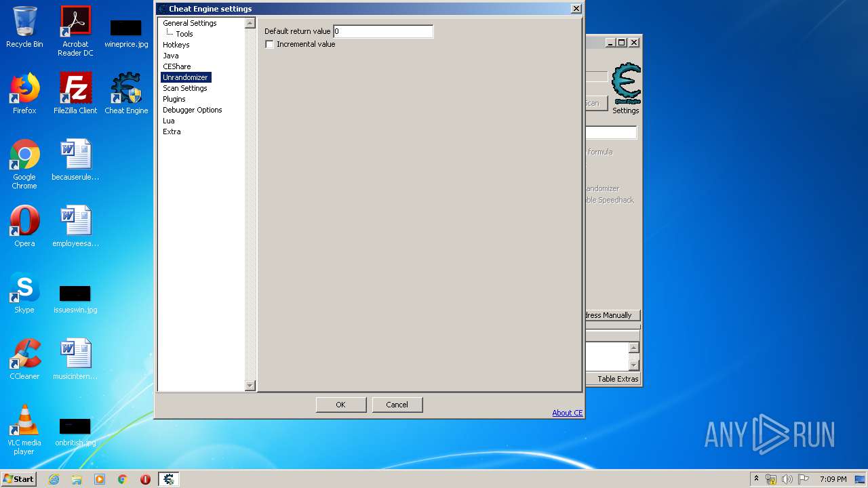The width and height of the screenshot is (868, 488).
Task: Launch VLC media player shortcut
Action: pos(24,430)
